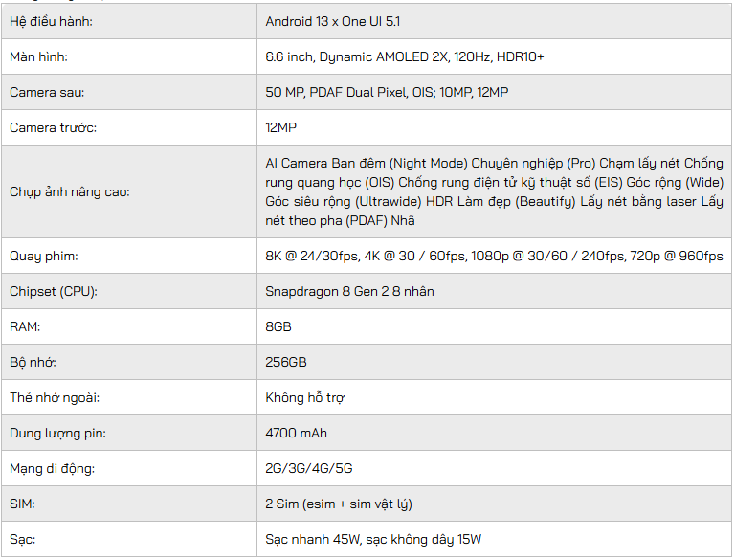
Task: Click the '2G/3G/4G/5G' network value
Action: pyautogui.click(x=309, y=468)
